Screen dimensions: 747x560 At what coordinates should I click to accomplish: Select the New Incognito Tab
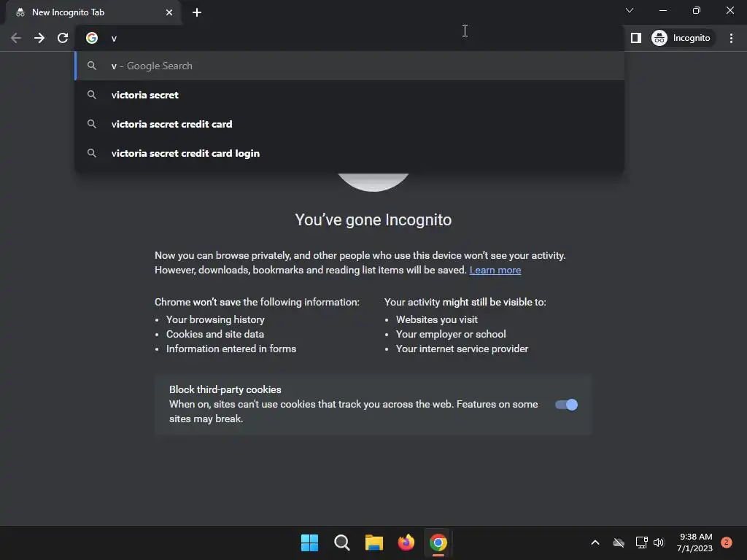click(x=93, y=12)
